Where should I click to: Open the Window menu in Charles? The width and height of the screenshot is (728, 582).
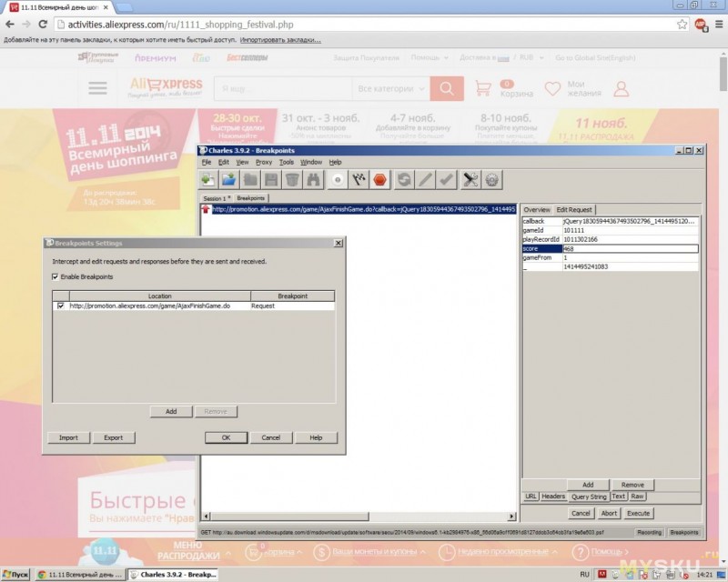(x=310, y=162)
